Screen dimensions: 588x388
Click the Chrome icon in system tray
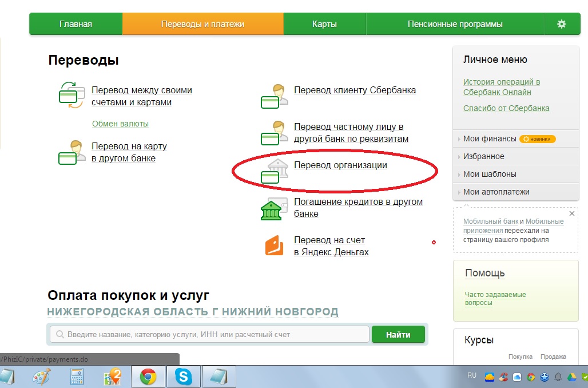(531, 377)
